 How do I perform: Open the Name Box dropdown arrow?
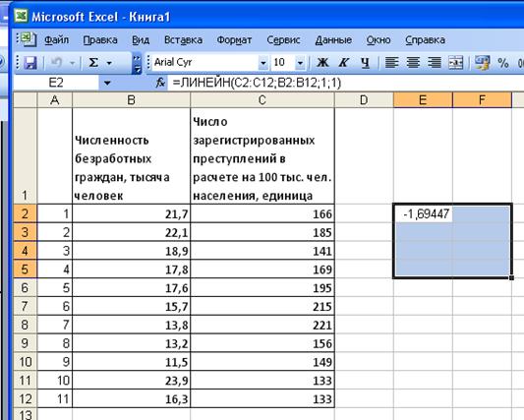click(107, 83)
